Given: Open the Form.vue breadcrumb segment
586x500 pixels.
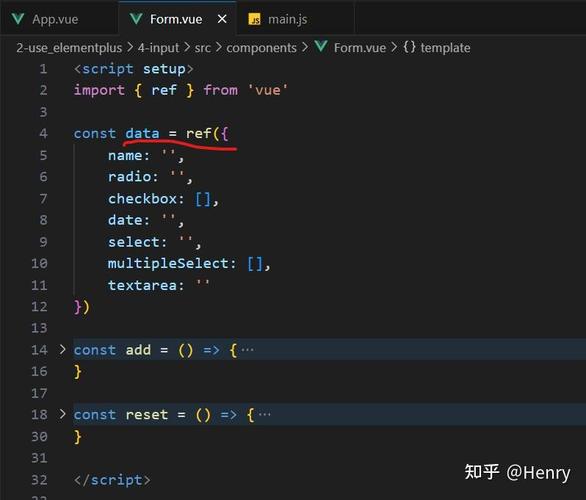Looking at the screenshot, I should [360, 48].
